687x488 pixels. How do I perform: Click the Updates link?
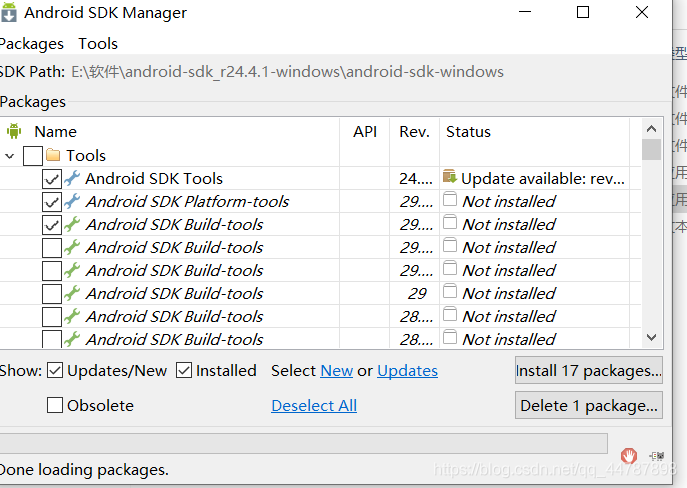[407, 371]
